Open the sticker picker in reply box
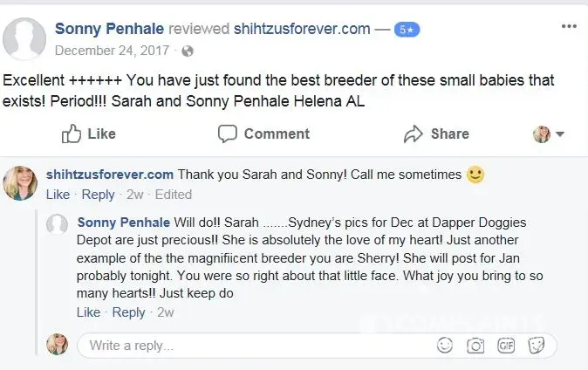This screenshot has height=370, width=588. pos(534,346)
